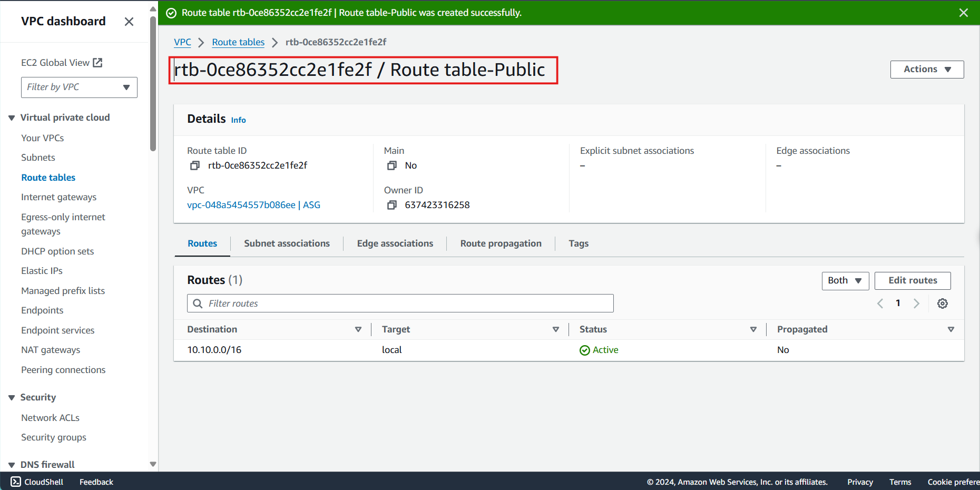Open the Tags tab
This screenshot has width=980, height=490.
[x=578, y=243]
